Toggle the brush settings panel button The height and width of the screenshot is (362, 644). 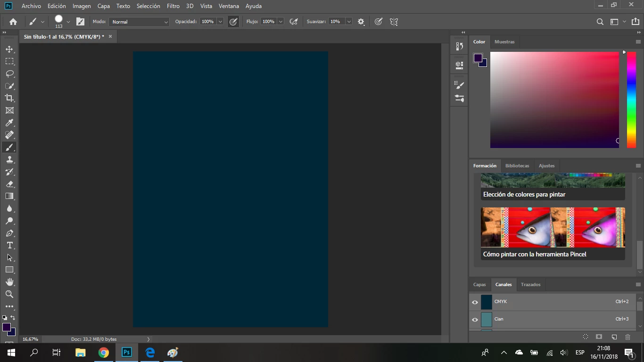[x=81, y=22]
